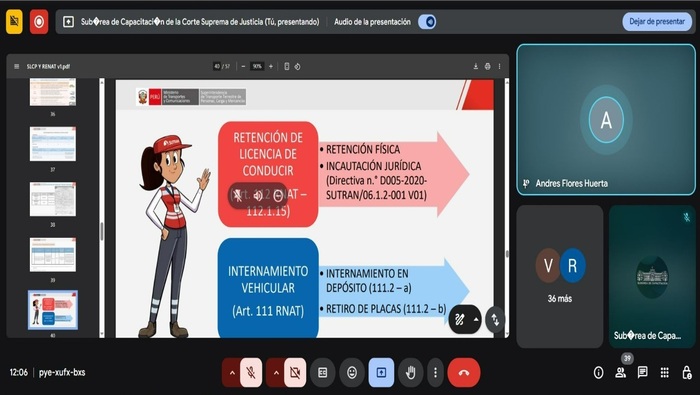Click the red recording indicator icon
Viewport: 700px width, 395px height.
(39, 21)
